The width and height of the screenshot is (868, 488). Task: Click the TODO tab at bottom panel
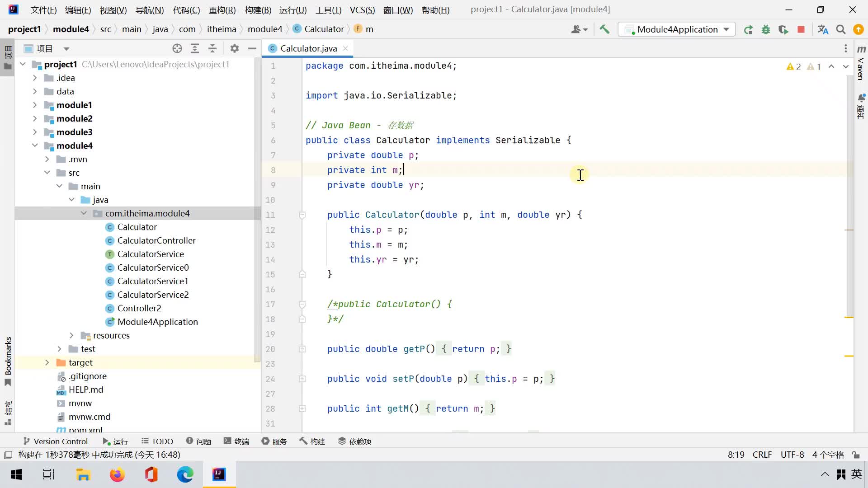157,441
